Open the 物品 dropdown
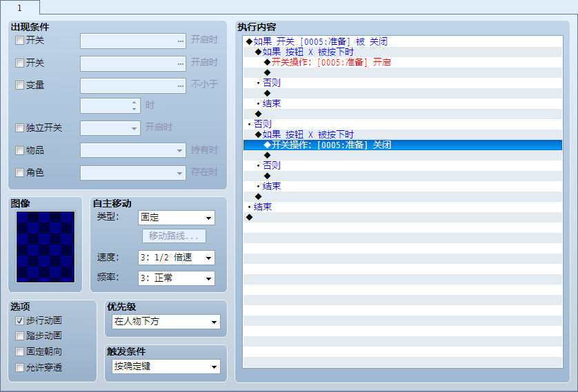 pos(133,150)
